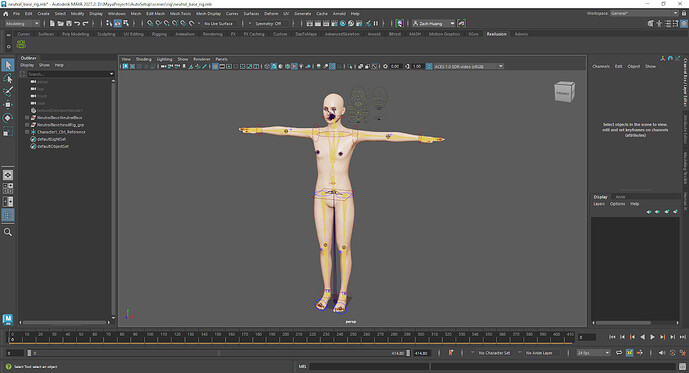Expand the NeutralBase:headRig_grp node

(x=27, y=125)
